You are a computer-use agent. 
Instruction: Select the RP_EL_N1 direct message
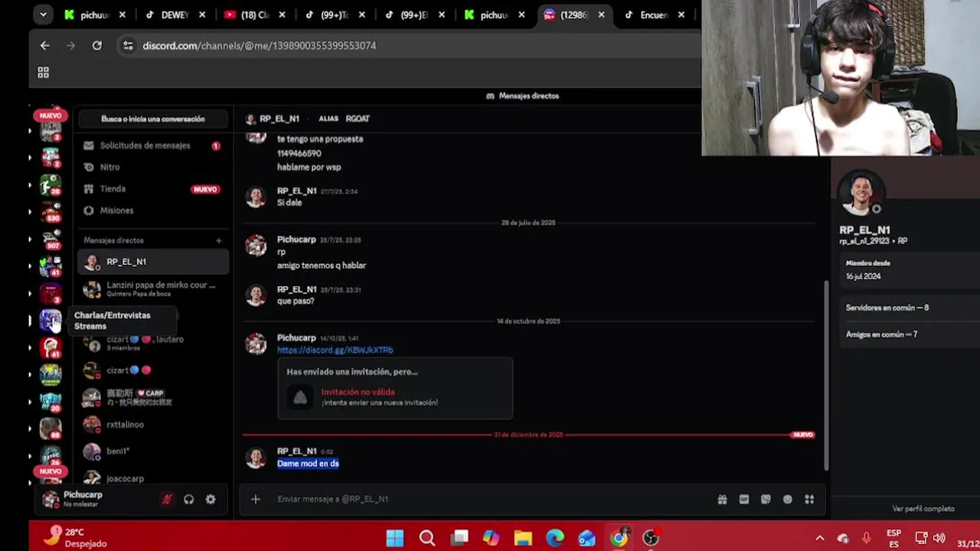coord(153,262)
